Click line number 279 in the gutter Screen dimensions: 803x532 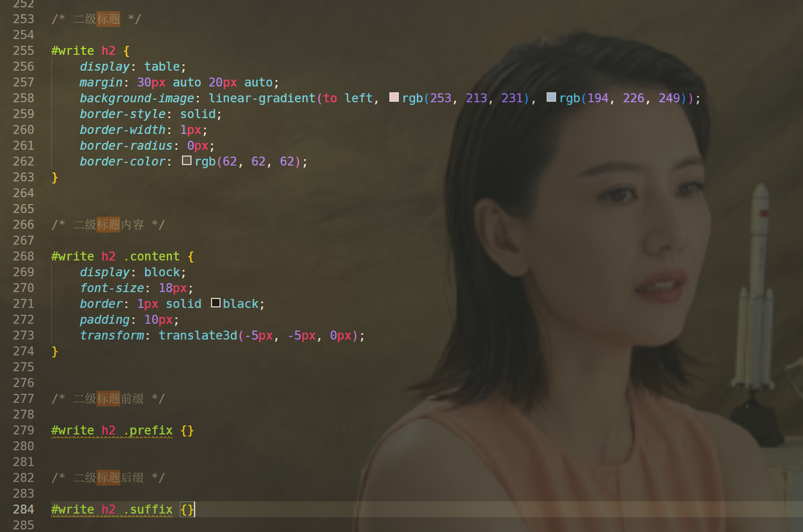coord(24,430)
